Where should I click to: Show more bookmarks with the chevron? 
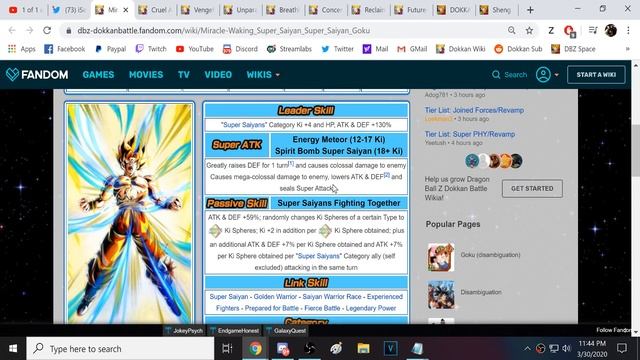[x=627, y=49]
